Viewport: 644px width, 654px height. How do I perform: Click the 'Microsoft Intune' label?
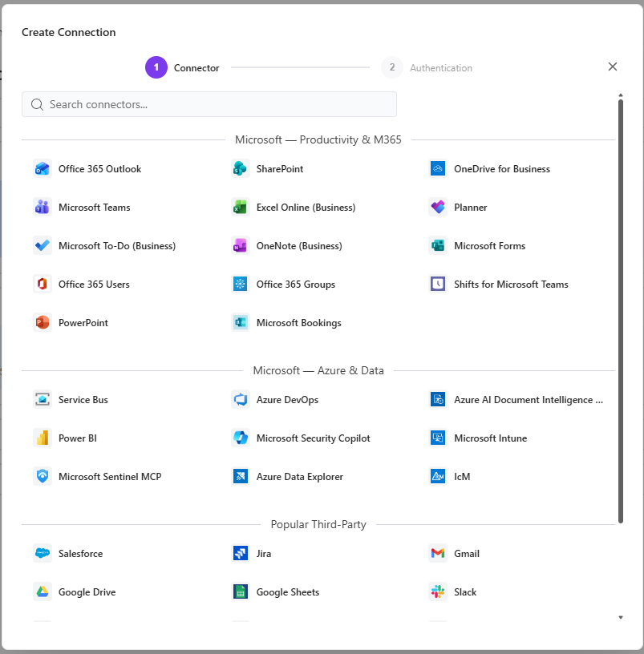[490, 438]
